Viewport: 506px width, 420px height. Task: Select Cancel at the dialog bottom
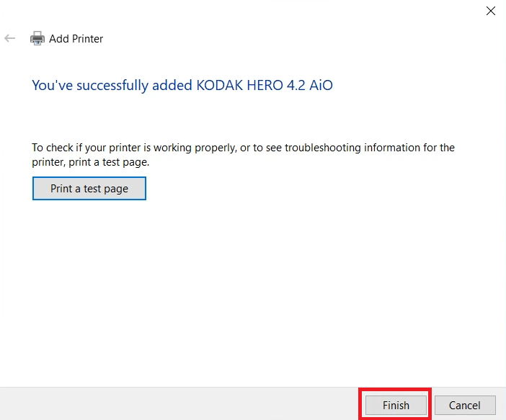pyautogui.click(x=465, y=405)
